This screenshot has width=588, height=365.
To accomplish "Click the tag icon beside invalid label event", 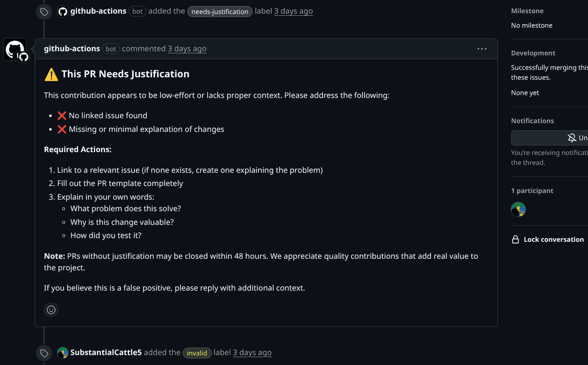I will 44,353.
